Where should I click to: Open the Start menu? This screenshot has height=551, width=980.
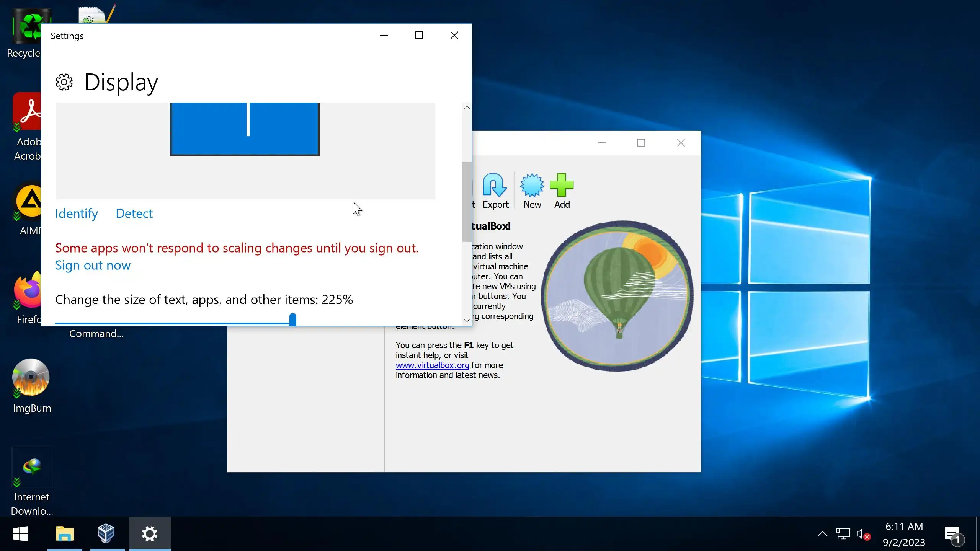click(21, 533)
